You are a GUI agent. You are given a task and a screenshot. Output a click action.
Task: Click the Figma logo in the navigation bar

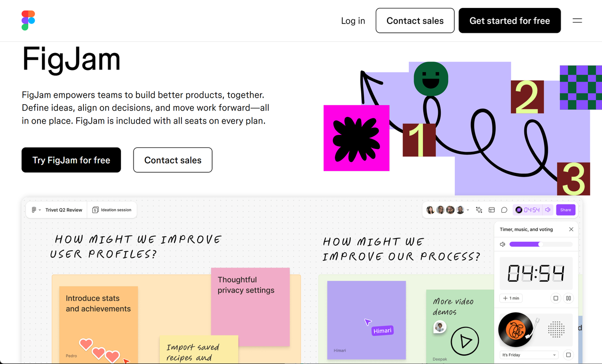pyautogui.click(x=28, y=20)
